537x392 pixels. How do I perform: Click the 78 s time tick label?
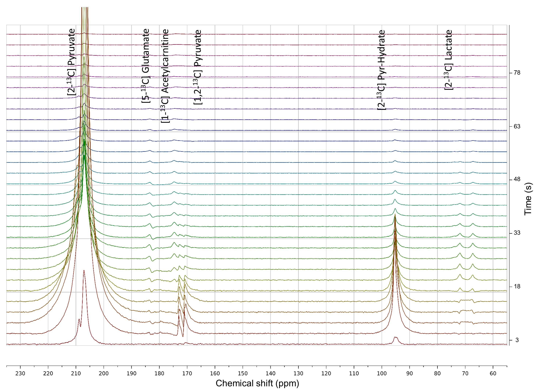tap(517, 73)
